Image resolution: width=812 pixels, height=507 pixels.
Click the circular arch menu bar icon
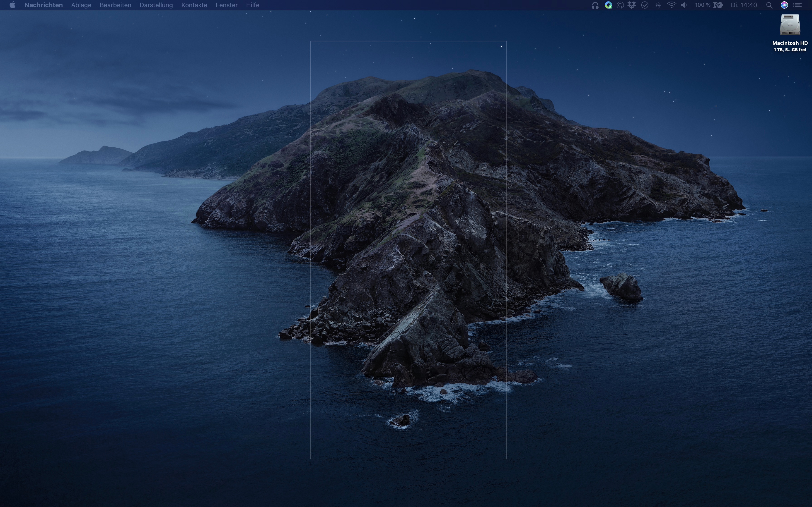[x=620, y=5]
